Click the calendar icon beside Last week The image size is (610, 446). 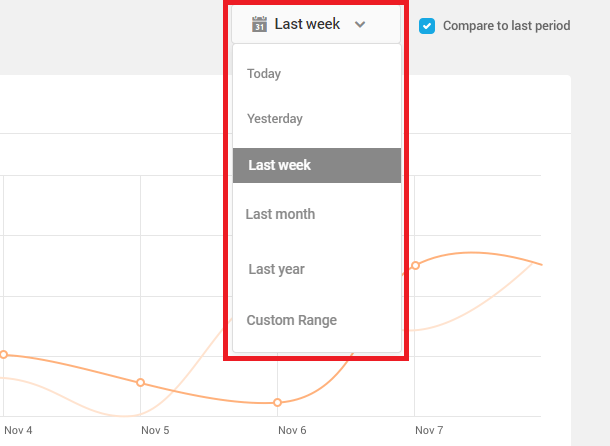[259, 24]
